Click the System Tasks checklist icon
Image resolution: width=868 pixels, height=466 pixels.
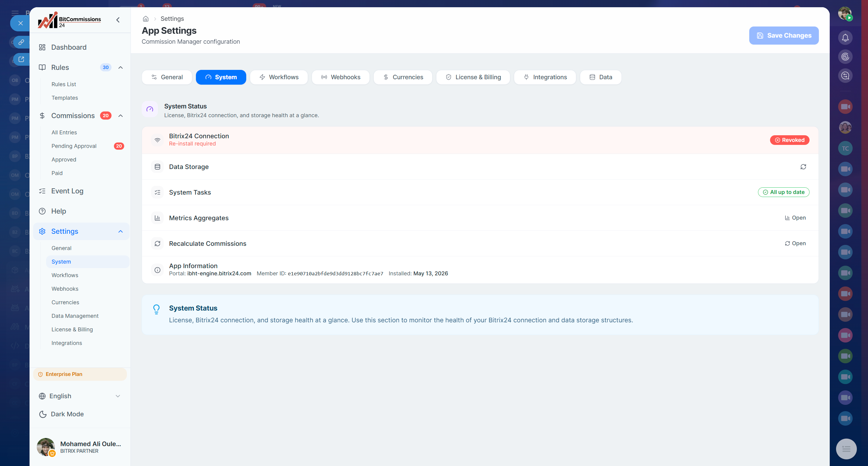click(x=157, y=192)
